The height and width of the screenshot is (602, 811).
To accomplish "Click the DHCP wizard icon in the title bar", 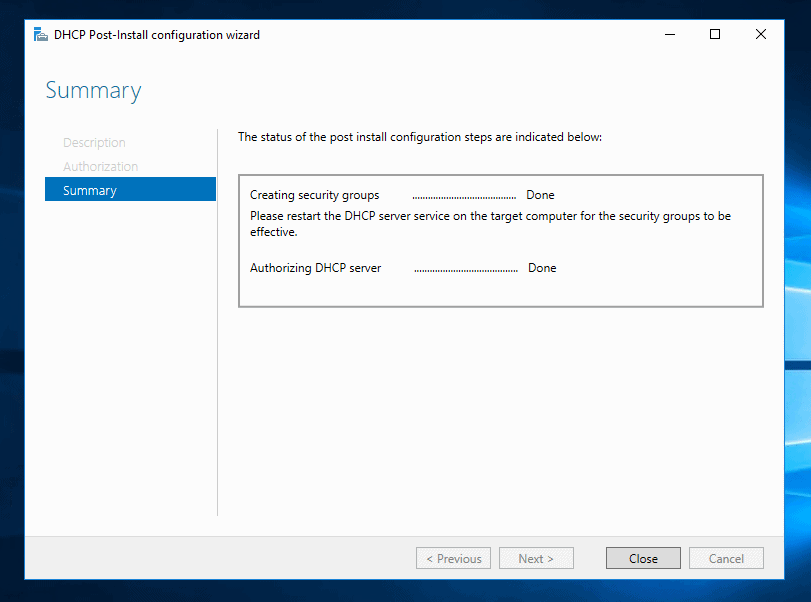I will click(40, 33).
